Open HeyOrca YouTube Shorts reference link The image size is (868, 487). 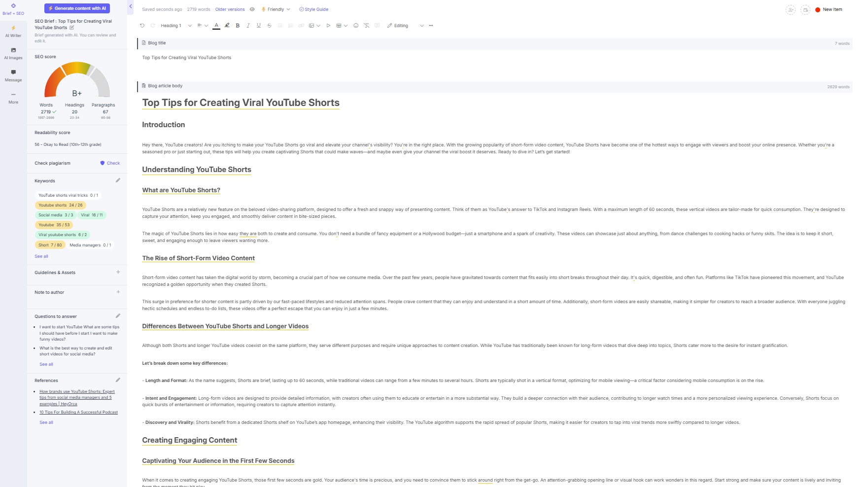click(x=77, y=397)
